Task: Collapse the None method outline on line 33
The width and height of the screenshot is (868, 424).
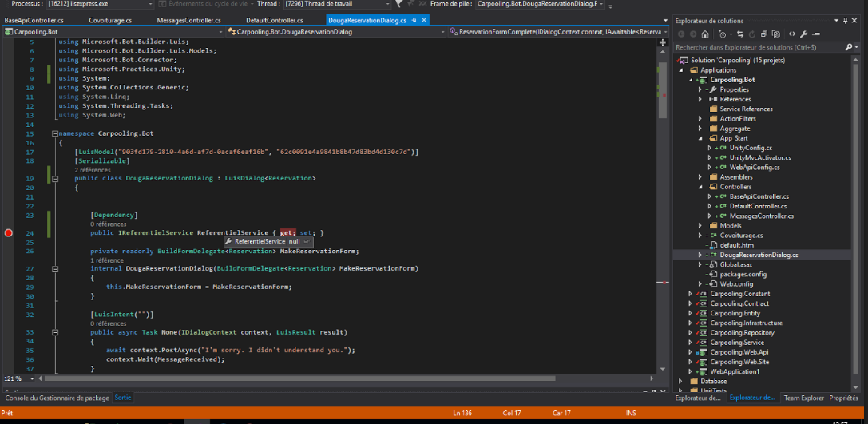Action: pyautogui.click(x=55, y=332)
